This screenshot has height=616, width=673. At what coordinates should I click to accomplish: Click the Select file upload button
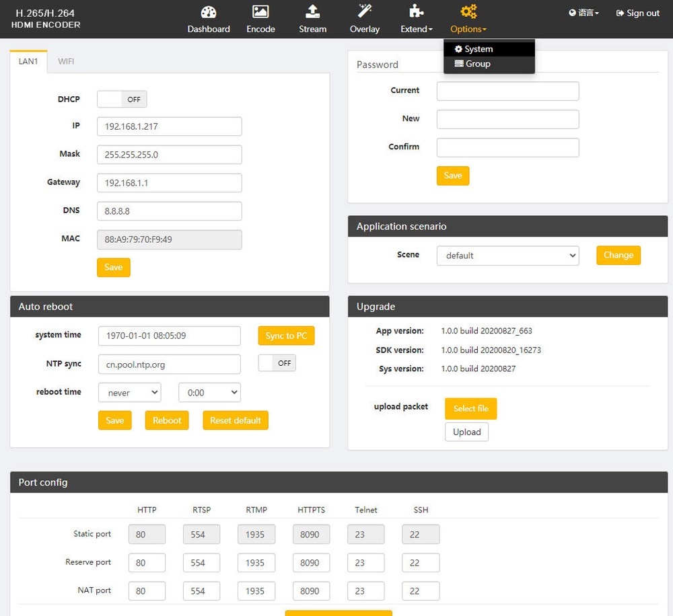pyautogui.click(x=471, y=408)
